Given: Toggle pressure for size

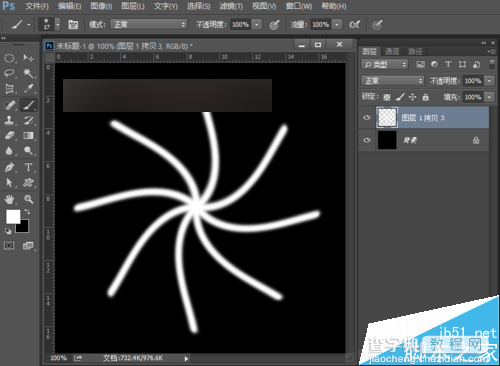Looking at the screenshot, I should tap(377, 25).
